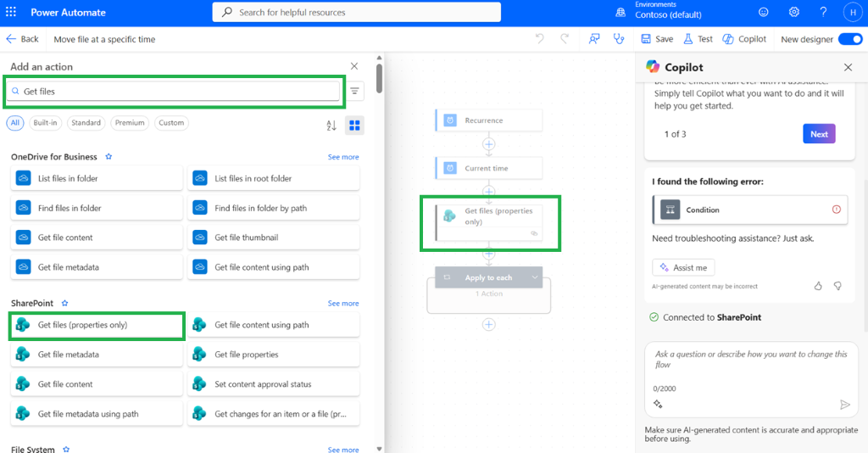Screen dimensions: 868x453
Task: Open the action search filter options
Action: tap(355, 92)
